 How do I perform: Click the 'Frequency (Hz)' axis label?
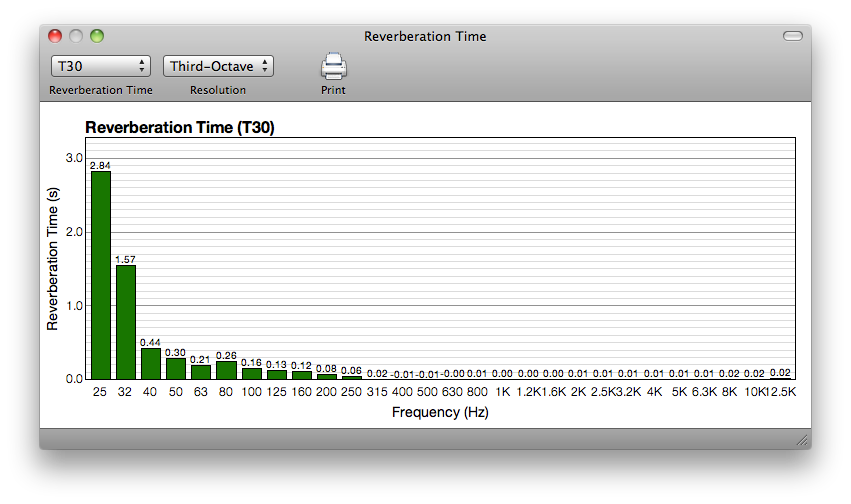click(440, 412)
